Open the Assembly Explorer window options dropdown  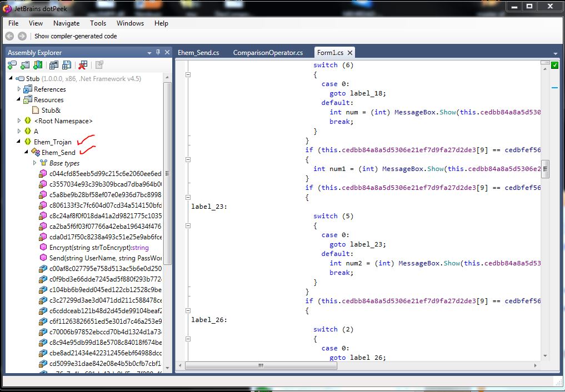tap(149, 53)
